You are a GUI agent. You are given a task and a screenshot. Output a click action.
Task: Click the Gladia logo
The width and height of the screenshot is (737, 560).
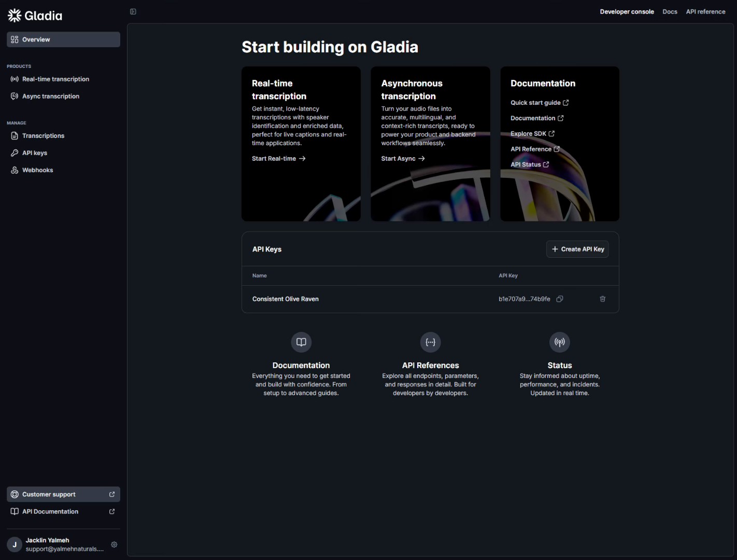(35, 16)
